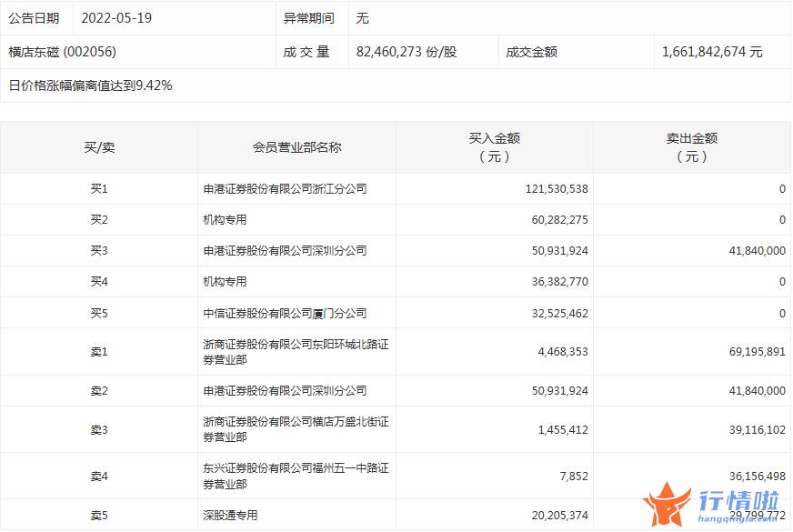
Task: Click buy amount 4,468,353
Action: [563, 351]
